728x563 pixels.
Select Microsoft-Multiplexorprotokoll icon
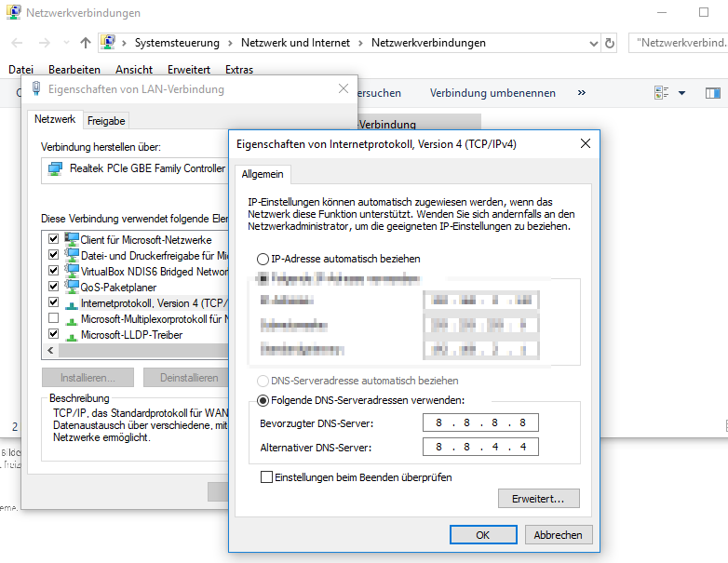pyautogui.click(x=72, y=320)
